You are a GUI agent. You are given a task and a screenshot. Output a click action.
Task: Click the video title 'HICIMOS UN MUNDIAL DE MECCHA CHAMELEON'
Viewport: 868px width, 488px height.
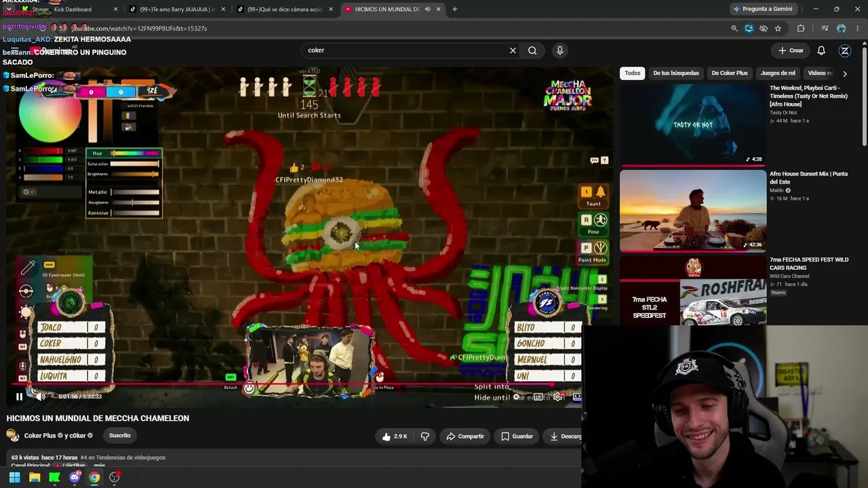(x=98, y=418)
